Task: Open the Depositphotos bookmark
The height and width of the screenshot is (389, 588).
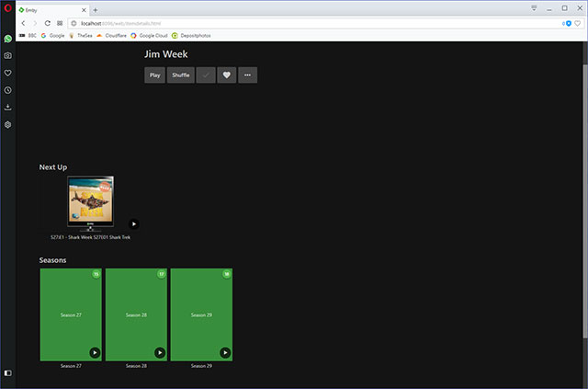Action: click(191, 35)
